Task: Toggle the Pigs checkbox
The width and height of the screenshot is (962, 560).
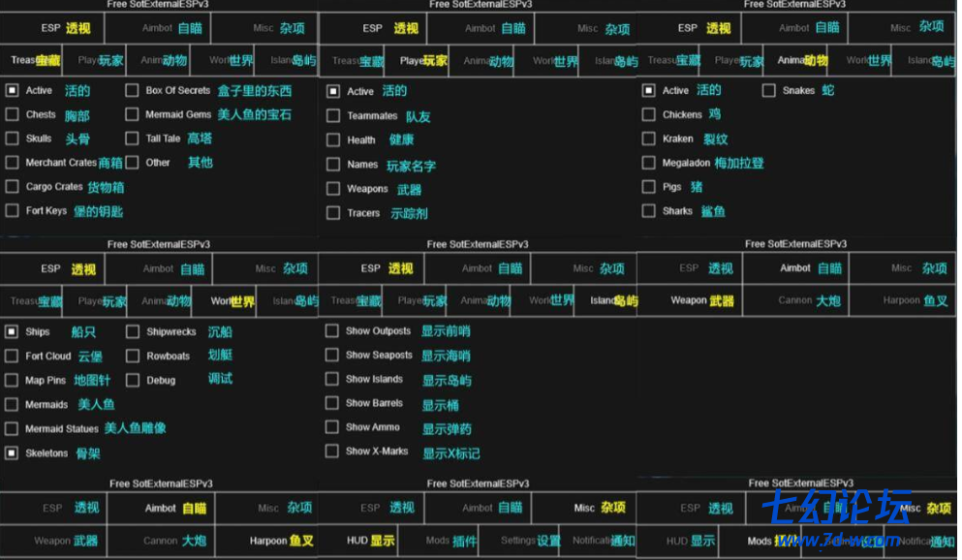Action: (648, 186)
